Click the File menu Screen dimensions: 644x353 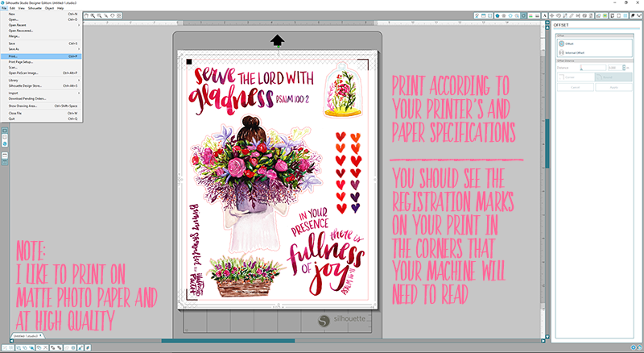coord(4,8)
